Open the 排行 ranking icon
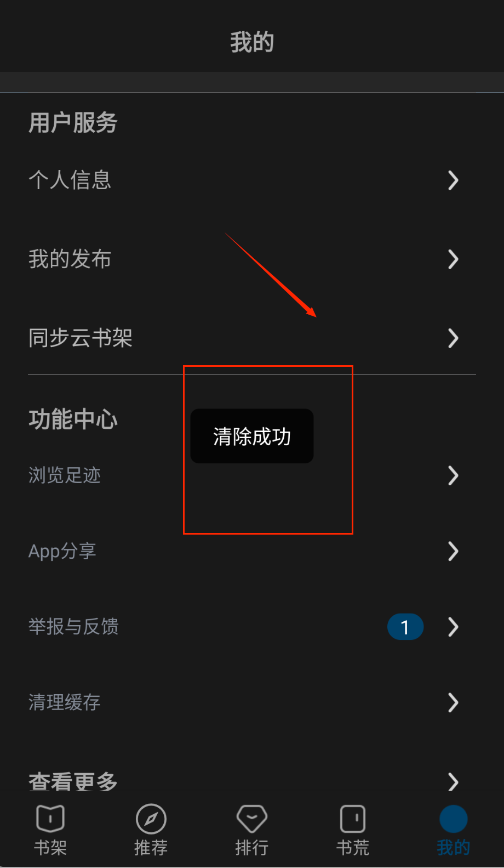Viewport: 504px width, 868px height. pos(252,819)
